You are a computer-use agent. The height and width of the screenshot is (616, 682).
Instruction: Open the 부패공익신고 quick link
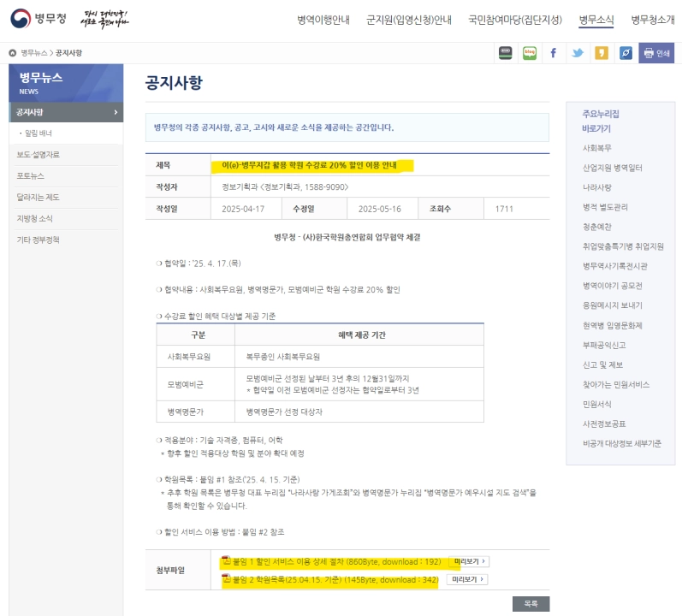[x=604, y=345]
